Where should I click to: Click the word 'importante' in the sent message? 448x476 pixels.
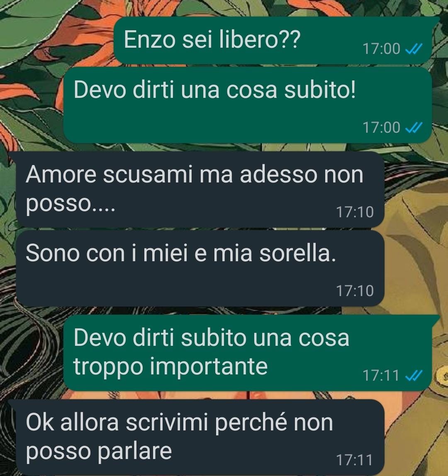click(209, 367)
